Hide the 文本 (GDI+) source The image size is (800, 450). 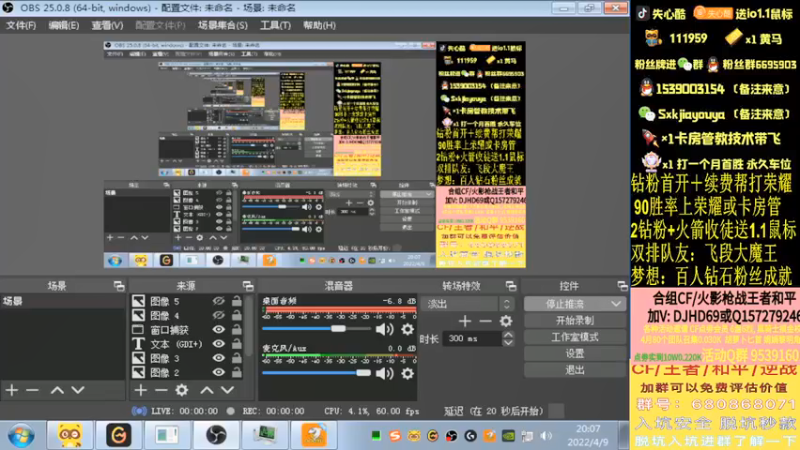(x=218, y=344)
